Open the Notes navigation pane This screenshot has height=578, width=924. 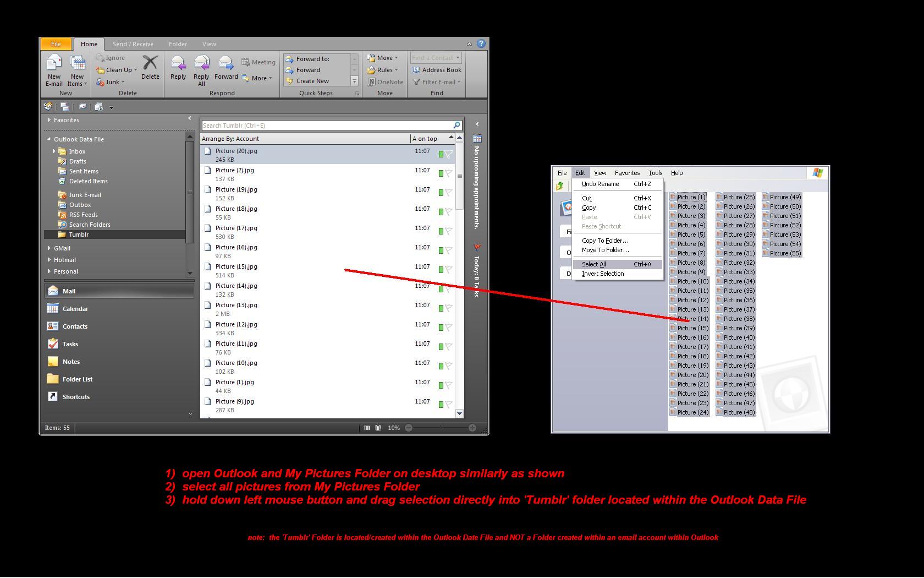point(119,362)
